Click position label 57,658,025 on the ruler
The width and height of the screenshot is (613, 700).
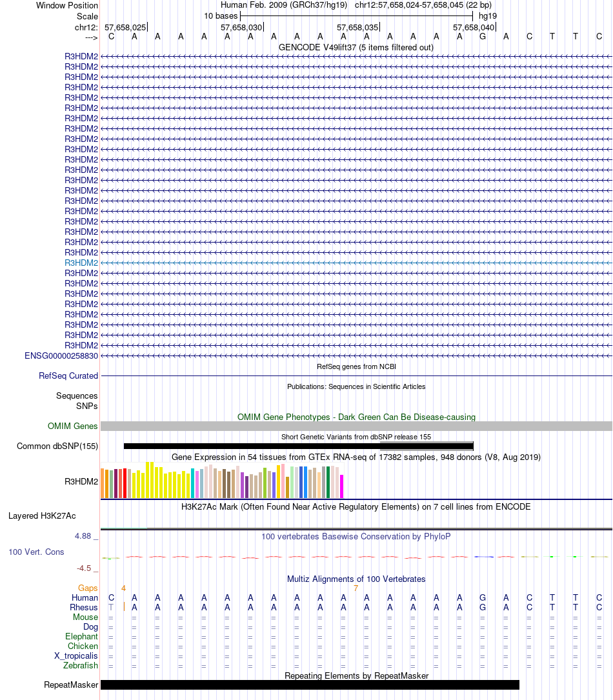(125, 28)
